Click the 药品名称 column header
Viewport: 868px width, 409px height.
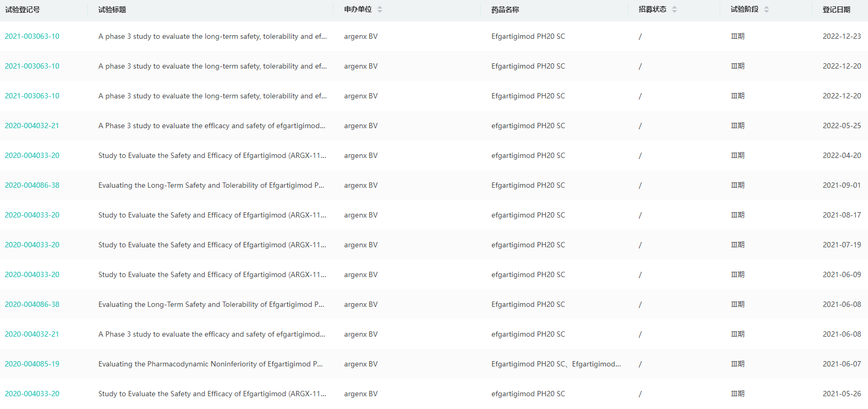(505, 10)
